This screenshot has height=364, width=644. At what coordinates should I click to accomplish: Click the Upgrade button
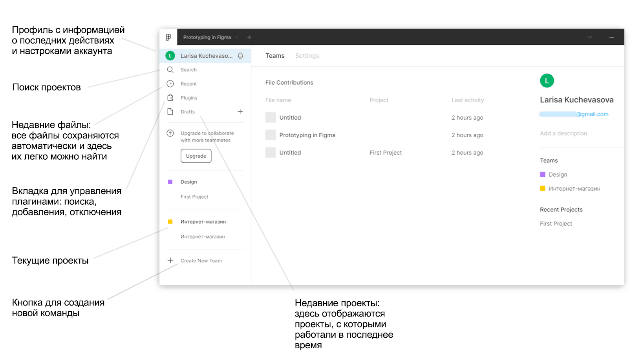coord(196,156)
